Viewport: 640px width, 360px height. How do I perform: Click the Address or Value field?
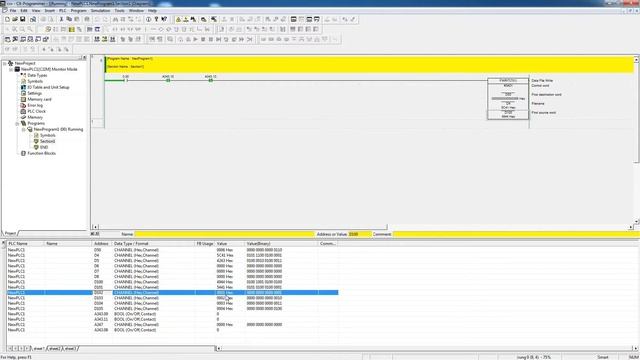(x=360, y=234)
